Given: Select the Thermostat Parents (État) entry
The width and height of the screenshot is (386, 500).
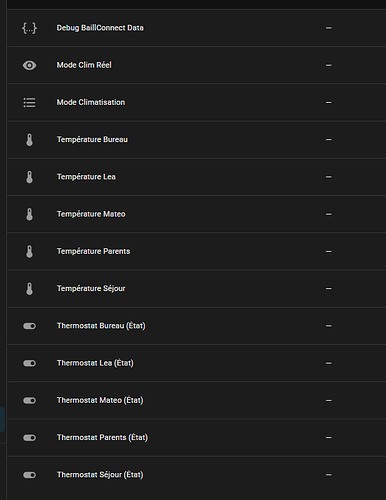Looking at the screenshot, I should (197, 438).
